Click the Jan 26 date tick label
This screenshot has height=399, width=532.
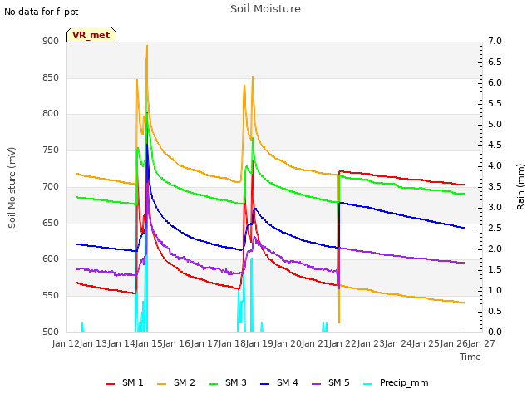pyautogui.click(x=454, y=344)
